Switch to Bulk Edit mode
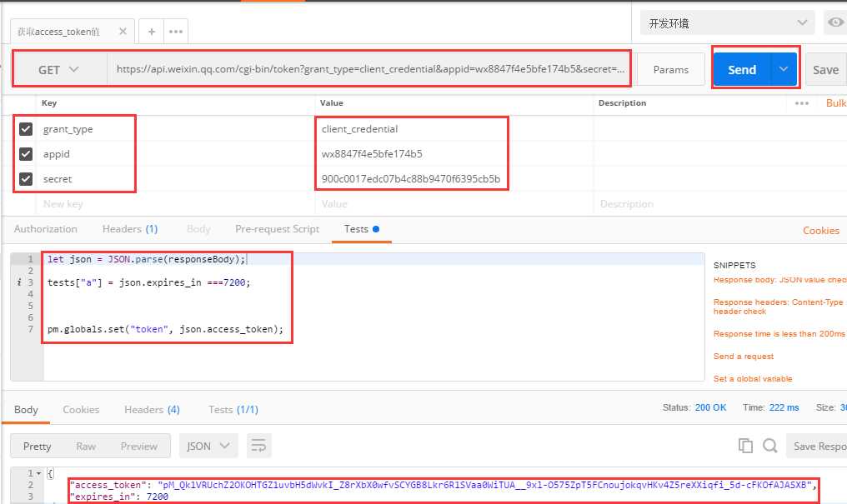847x504 pixels. click(836, 103)
